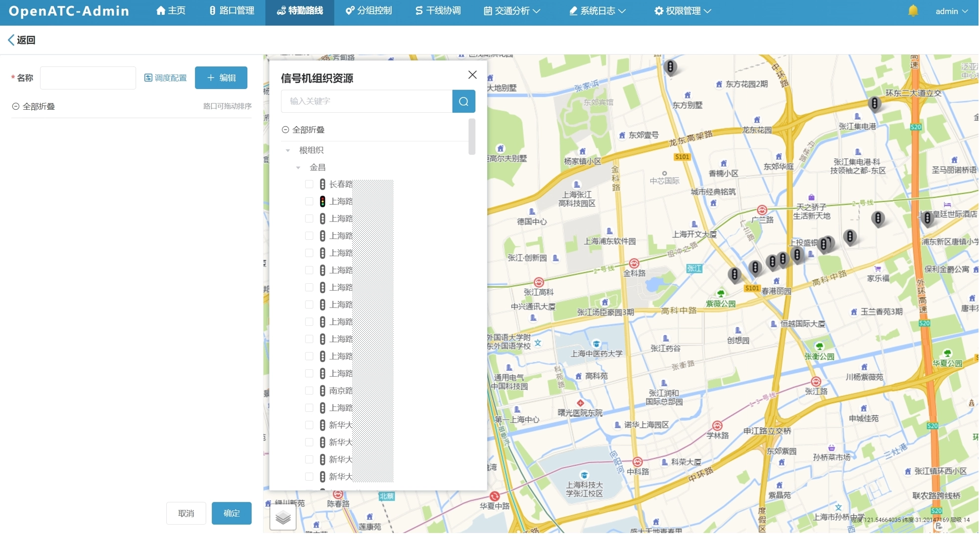This screenshot has width=980, height=534.
Task: Click the 调度配置 schedule config icon
Action: click(148, 78)
